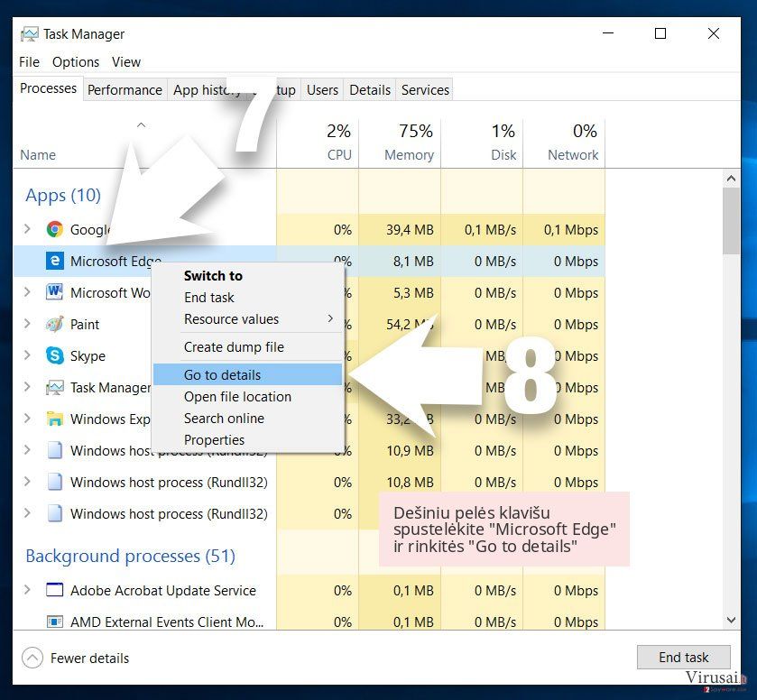This screenshot has height=700, width=757.
Task: Expand the Task Manager process group
Action: click(27, 387)
